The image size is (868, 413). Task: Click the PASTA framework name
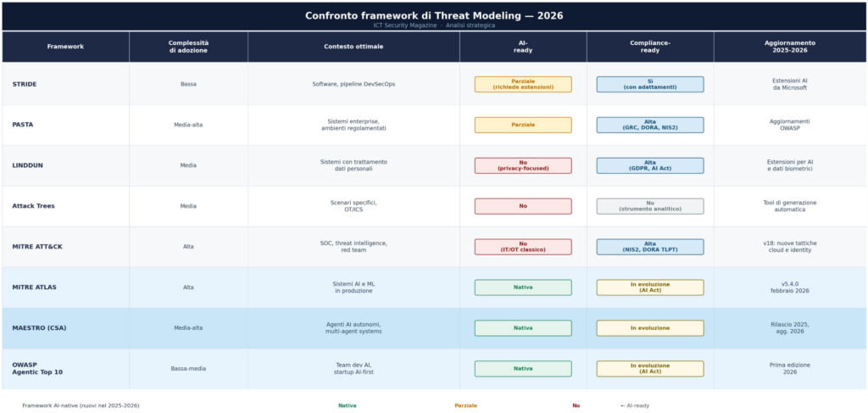[23, 125]
